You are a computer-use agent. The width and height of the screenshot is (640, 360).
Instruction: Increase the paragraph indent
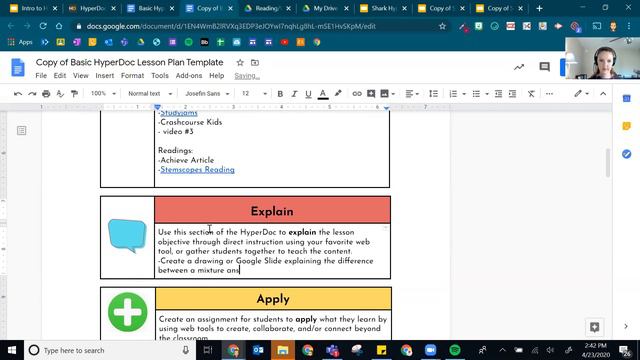click(513, 94)
